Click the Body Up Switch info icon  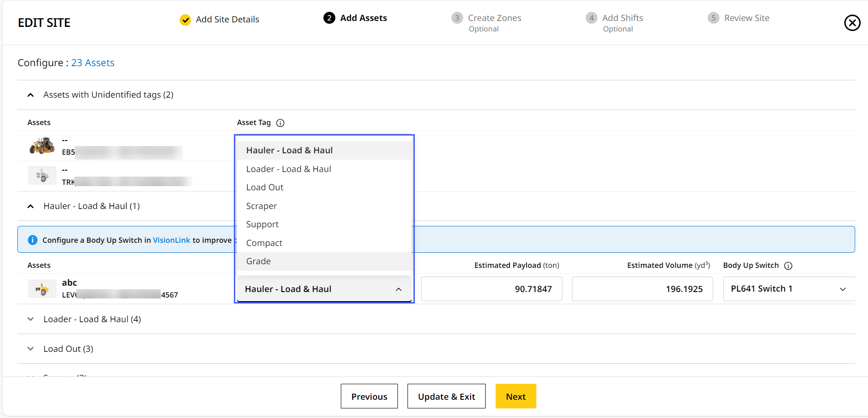coord(788,266)
